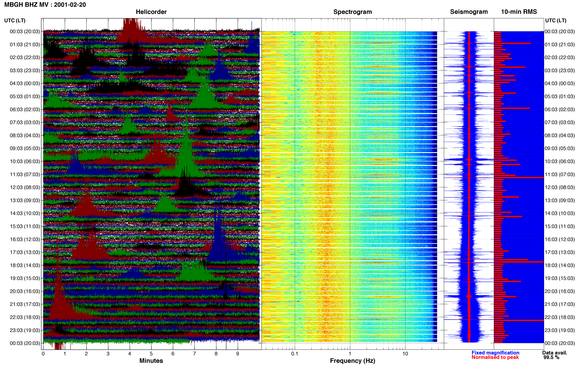The image size is (588, 368).
Task: Click tick '3' on the Minutes axis
Action: coord(108,354)
